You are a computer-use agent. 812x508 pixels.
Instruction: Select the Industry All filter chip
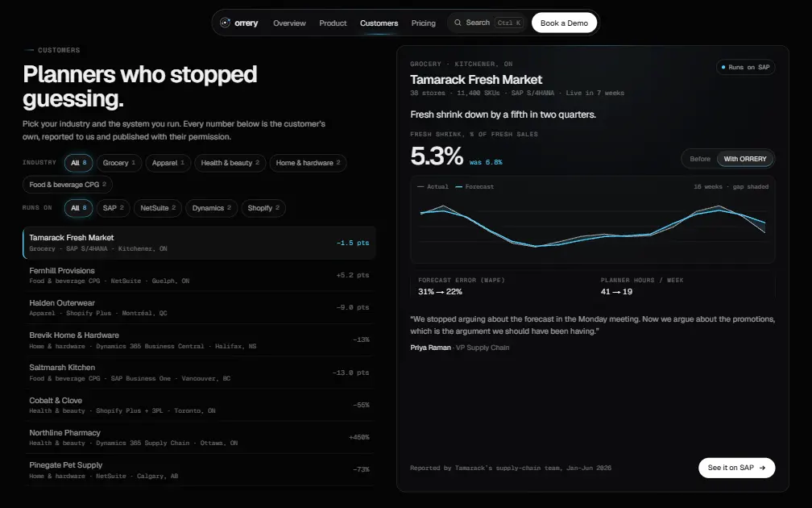tap(79, 163)
